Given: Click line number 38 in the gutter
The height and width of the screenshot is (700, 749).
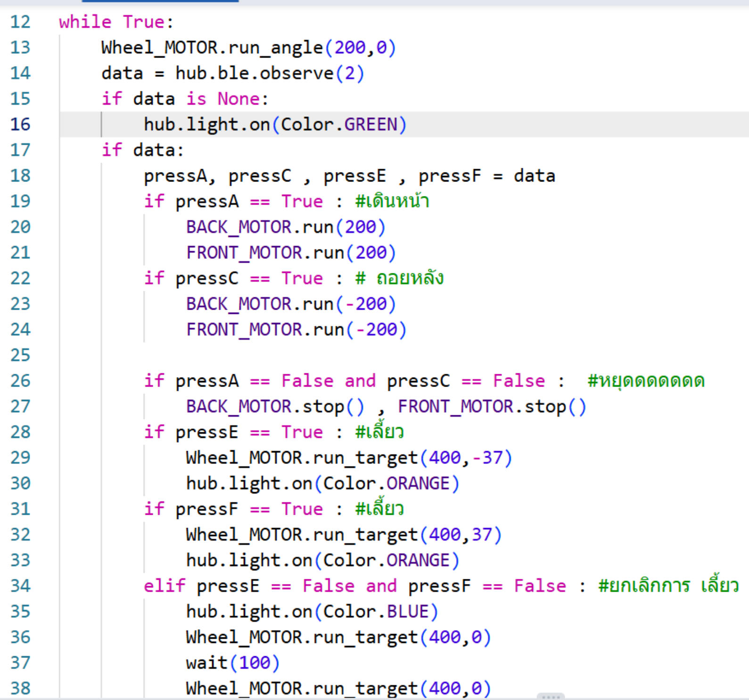Looking at the screenshot, I should coord(20,688).
